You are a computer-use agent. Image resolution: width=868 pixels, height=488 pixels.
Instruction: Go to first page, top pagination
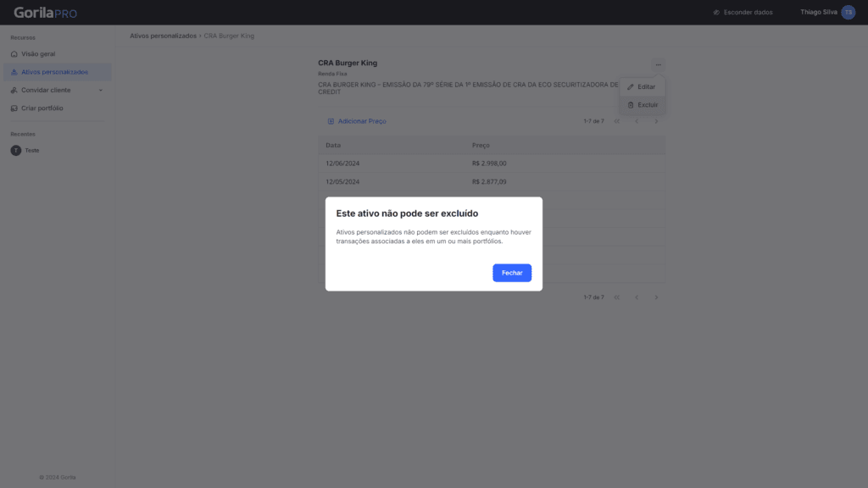(617, 121)
